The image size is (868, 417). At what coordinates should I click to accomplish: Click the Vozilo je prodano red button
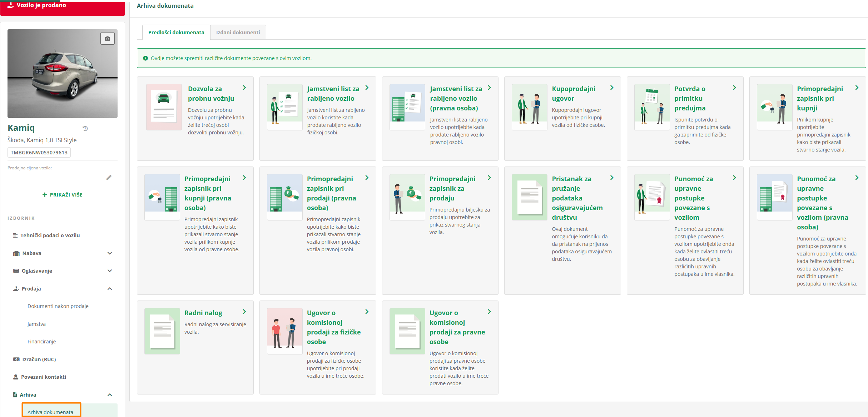click(x=62, y=7)
